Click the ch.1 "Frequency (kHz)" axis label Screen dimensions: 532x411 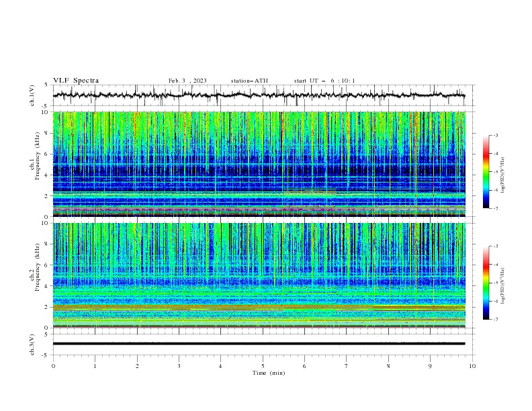pyautogui.click(x=38, y=156)
